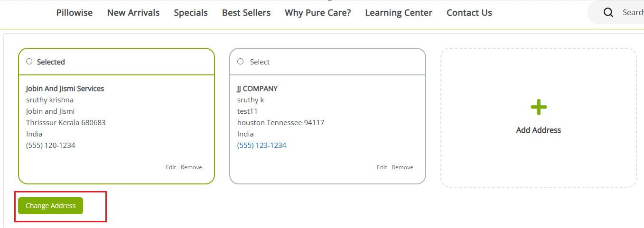Screen dimensions: 644x228
Task: Click the magnifying glass search icon
Action: pos(608,13)
